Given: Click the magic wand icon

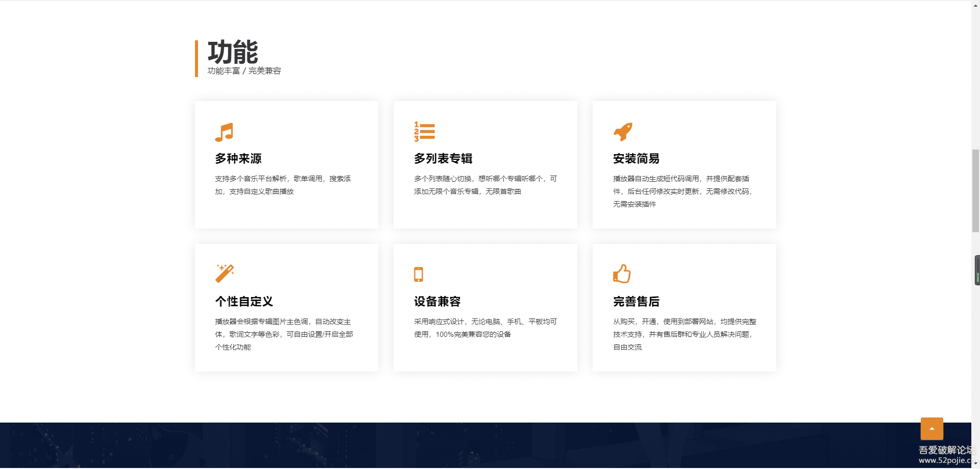Looking at the screenshot, I should 225,274.
